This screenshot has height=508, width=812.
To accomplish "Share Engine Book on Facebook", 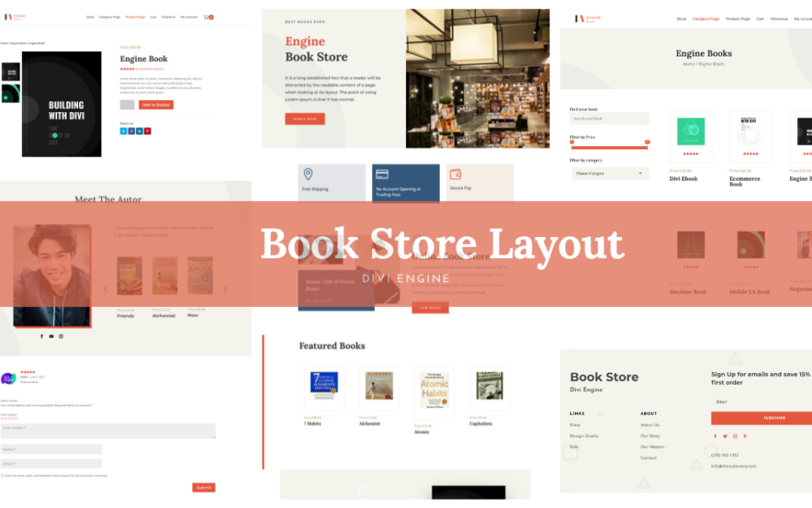I will pos(132,131).
